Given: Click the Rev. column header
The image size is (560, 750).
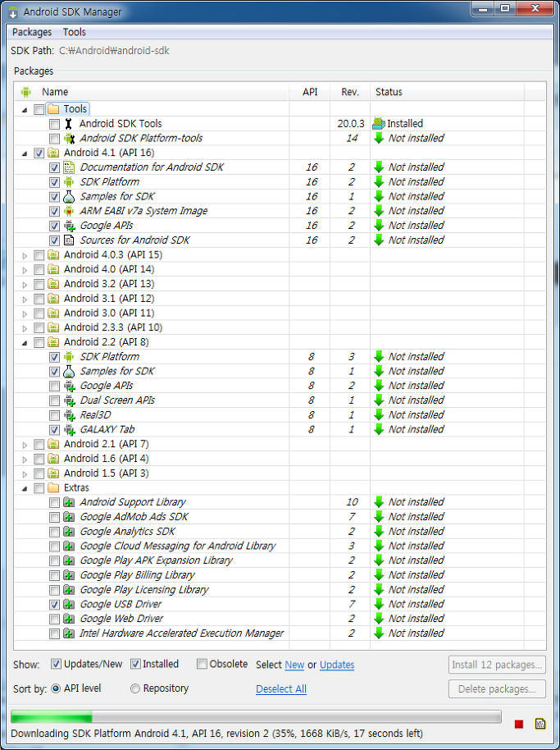Looking at the screenshot, I should pos(350,92).
